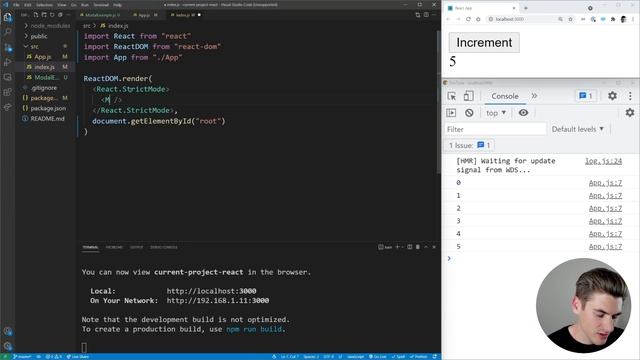Open the Source Control view in activity bar
The width and height of the screenshot is (640, 360).
(7, 47)
